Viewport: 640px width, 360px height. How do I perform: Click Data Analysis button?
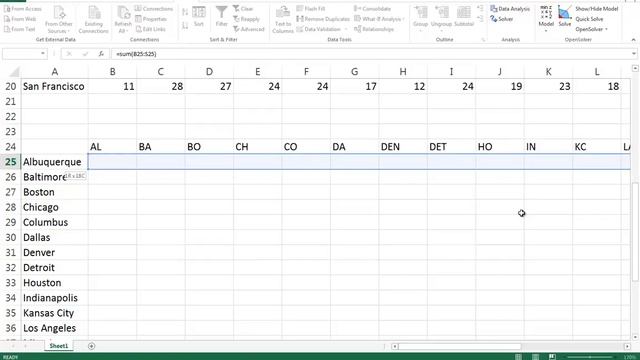(510, 9)
